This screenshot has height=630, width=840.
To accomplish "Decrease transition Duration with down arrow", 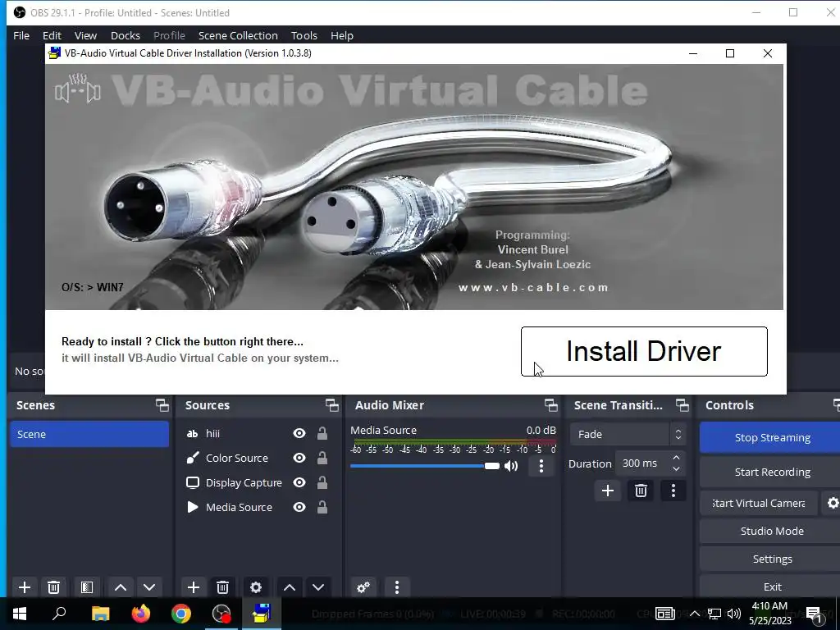I will [676, 468].
